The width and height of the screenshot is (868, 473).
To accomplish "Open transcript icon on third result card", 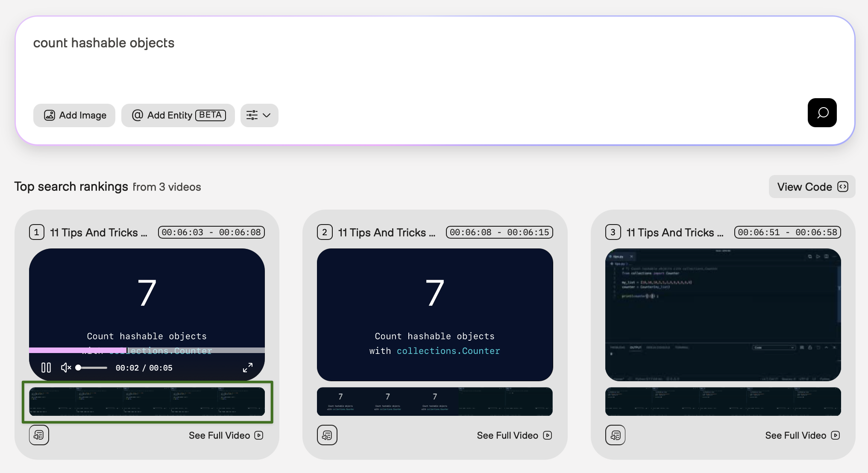I will (x=615, y=435).
